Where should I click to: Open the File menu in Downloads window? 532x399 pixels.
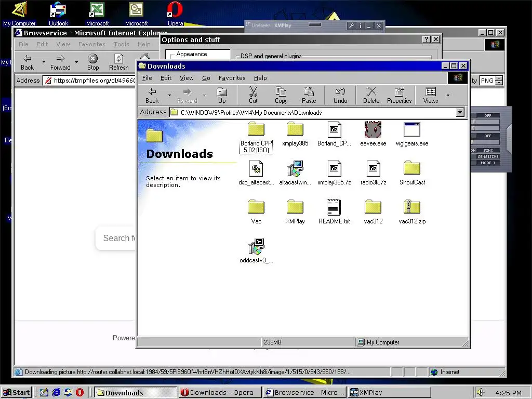click(147, 78)
